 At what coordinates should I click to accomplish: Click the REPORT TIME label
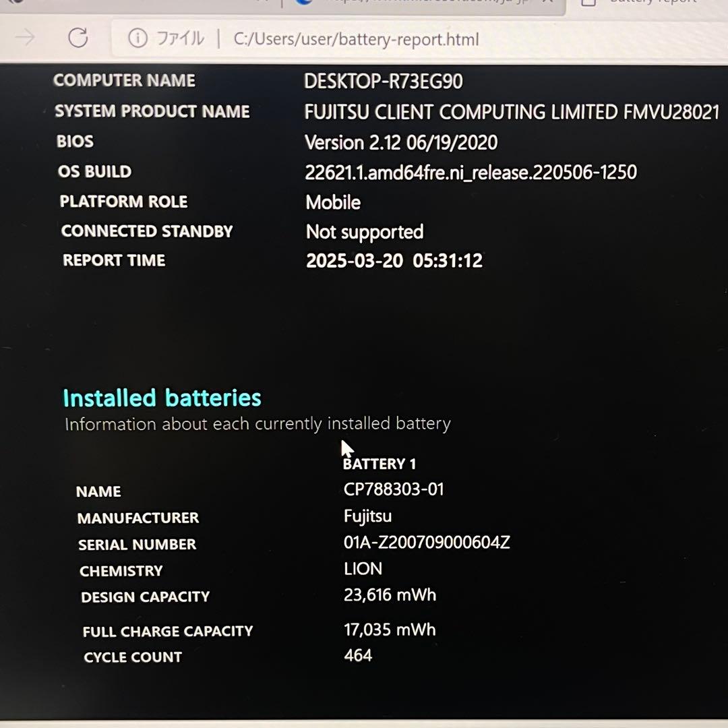114,260
